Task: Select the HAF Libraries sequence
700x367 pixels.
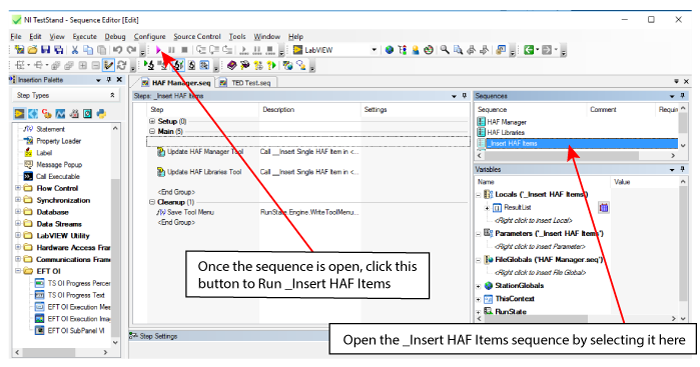Action: click(501, 133)
